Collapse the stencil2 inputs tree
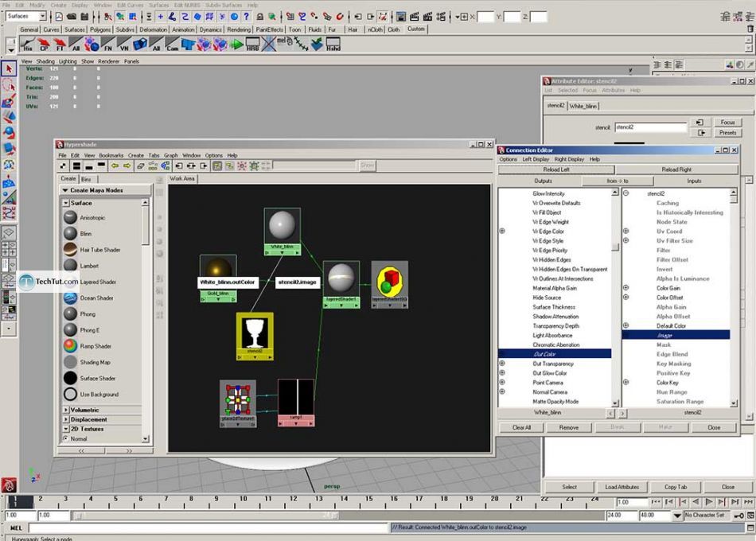Screen dimensions: 756x541 (x=625, y=193)
